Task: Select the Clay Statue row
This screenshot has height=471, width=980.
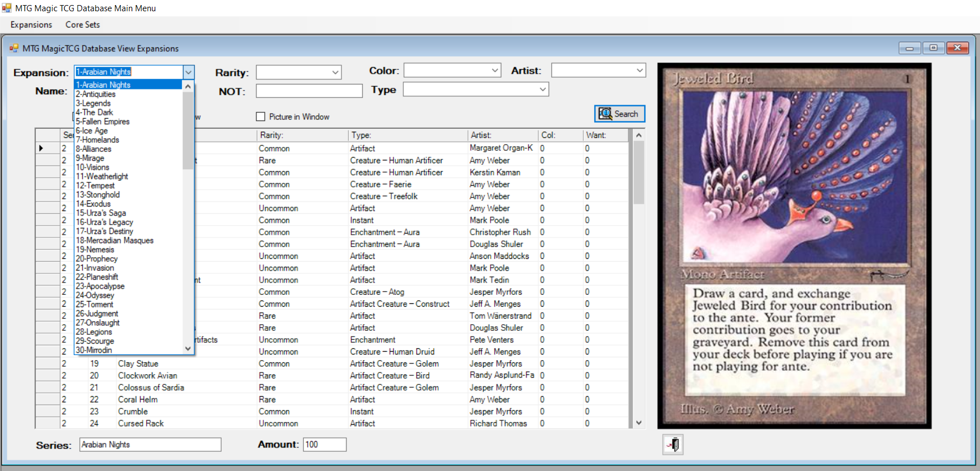Action: [332, 364]
